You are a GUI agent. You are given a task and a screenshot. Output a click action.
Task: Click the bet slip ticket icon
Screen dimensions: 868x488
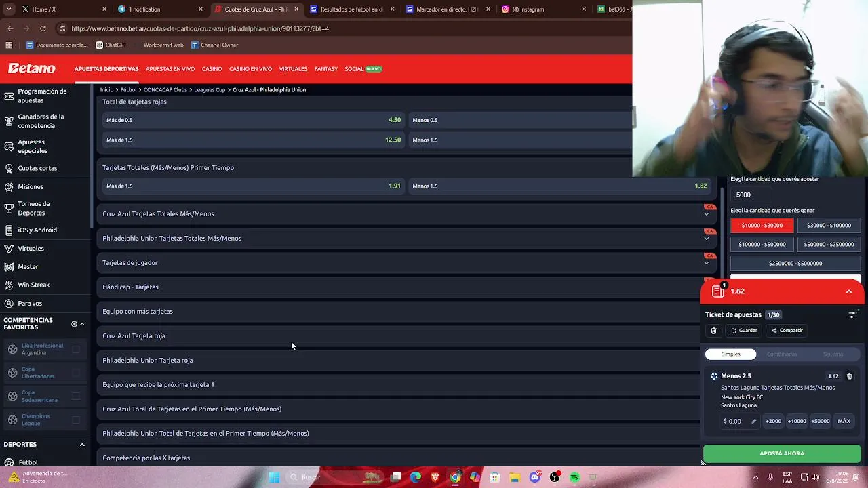click(x=718, y=291)
